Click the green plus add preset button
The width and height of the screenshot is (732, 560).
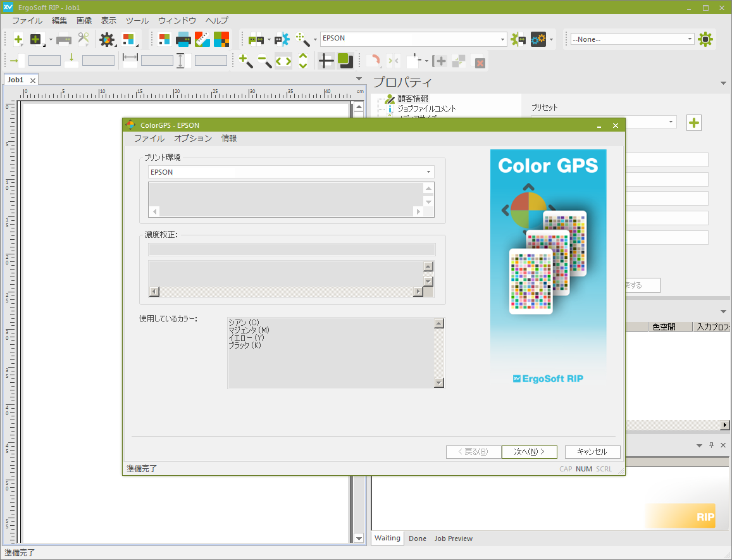[694, 123]
